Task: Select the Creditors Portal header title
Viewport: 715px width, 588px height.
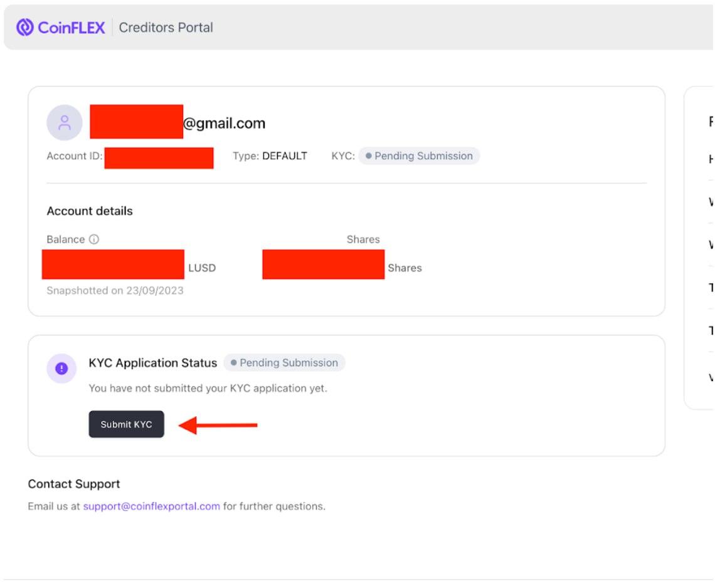Action: [x=166, y=27]
